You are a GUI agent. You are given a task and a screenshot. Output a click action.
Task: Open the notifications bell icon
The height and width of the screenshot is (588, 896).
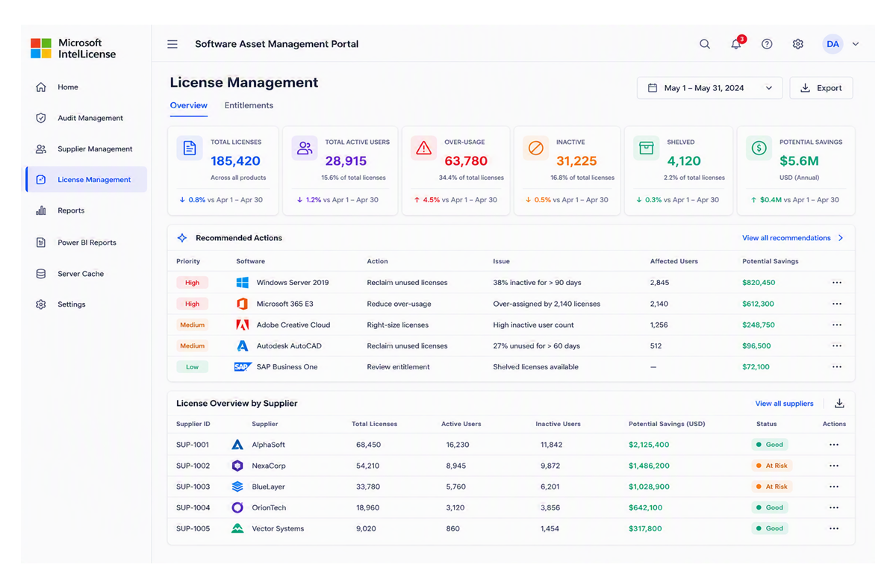(736, 43)
